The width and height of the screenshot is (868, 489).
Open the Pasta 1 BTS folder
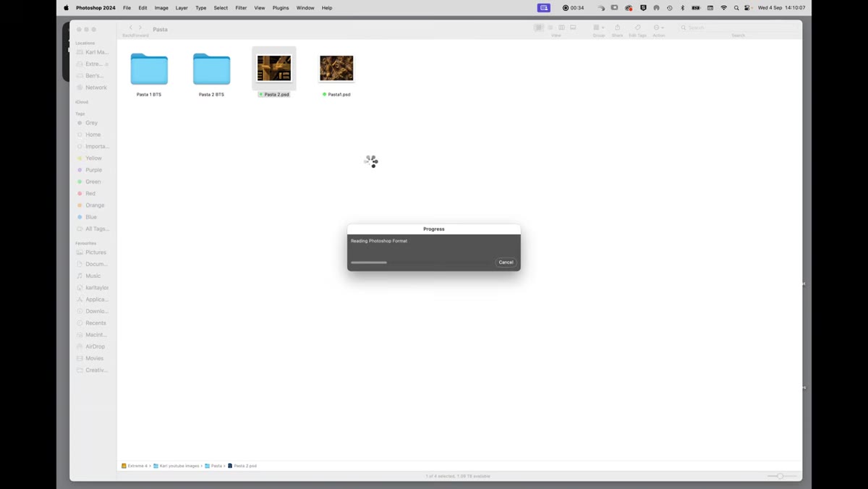click(x=149, y=69)
